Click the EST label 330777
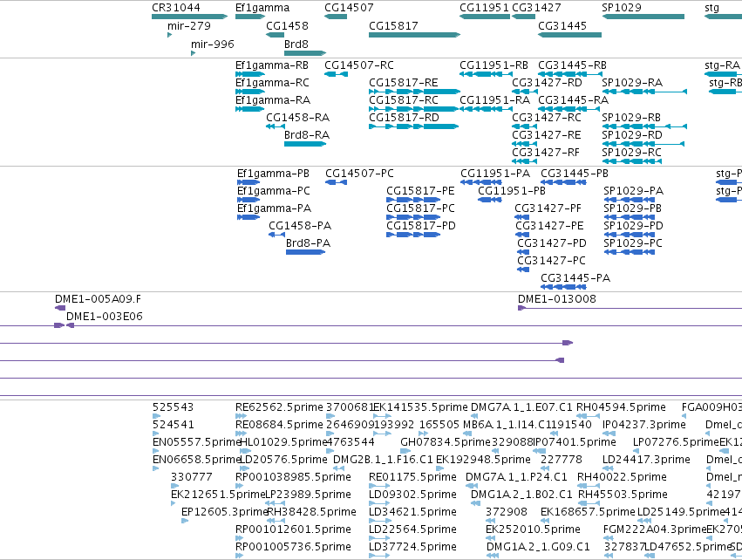 192,476
